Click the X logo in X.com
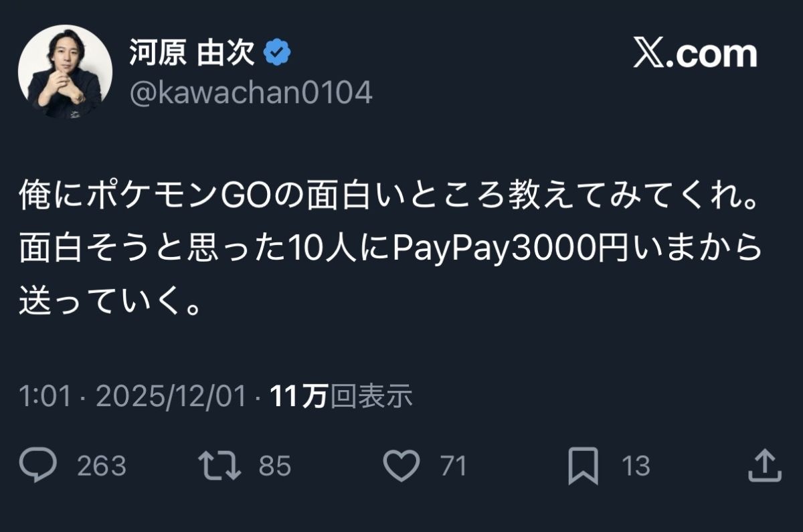 (652, 54)
